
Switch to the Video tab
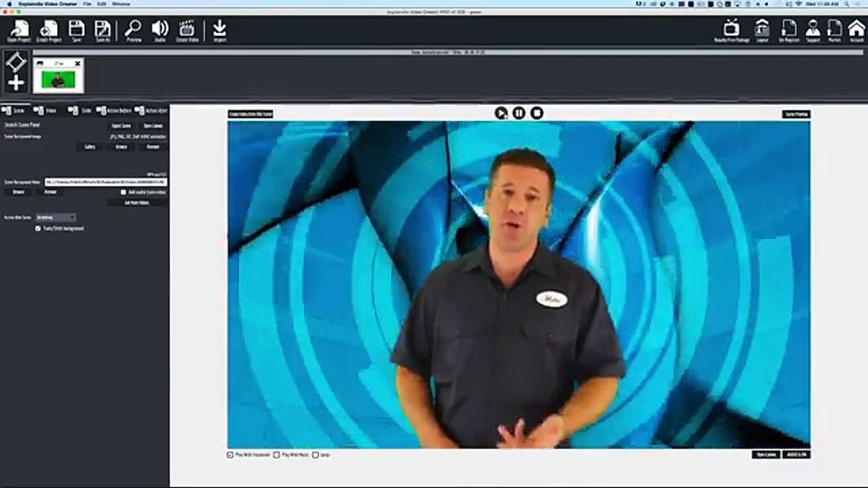(46, 110)
